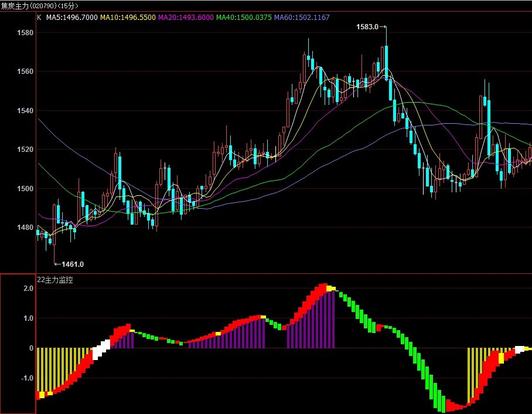Click the 1520 price axis label
The height and width of the screenshot is (414, 532).
click(25, 150)
